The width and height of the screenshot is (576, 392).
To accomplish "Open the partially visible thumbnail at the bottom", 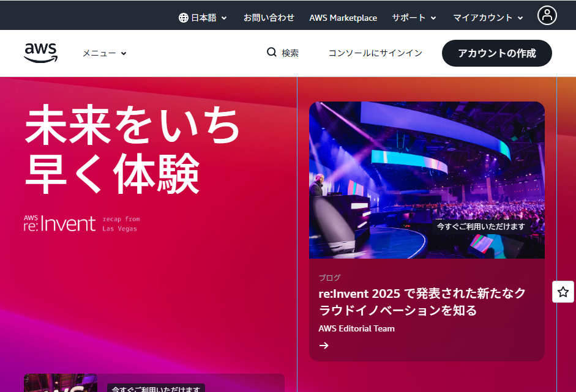I will (x=60, y=383).
